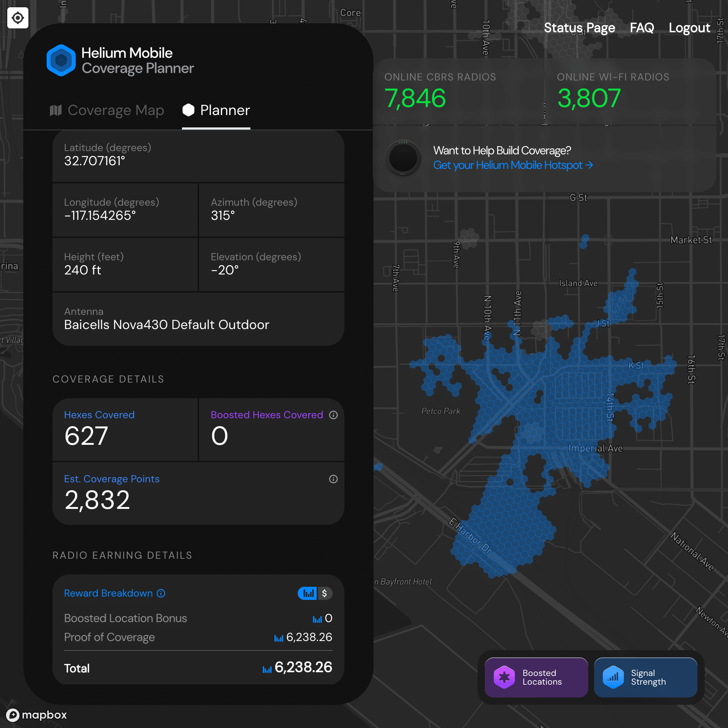The height and width of the screenshot is (728, 728).
Task: Toggle the Boosted Locations map layer
Action: point(536,677)
